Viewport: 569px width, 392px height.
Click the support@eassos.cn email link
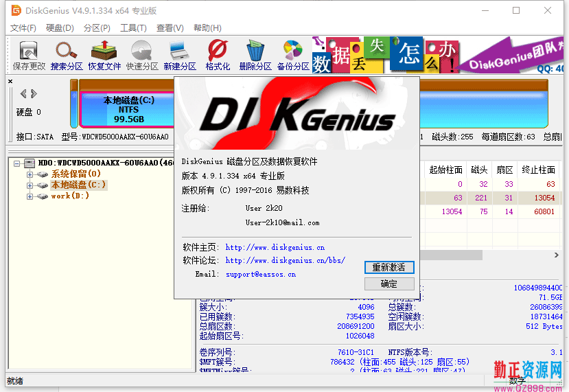click(x=261, y=275)
